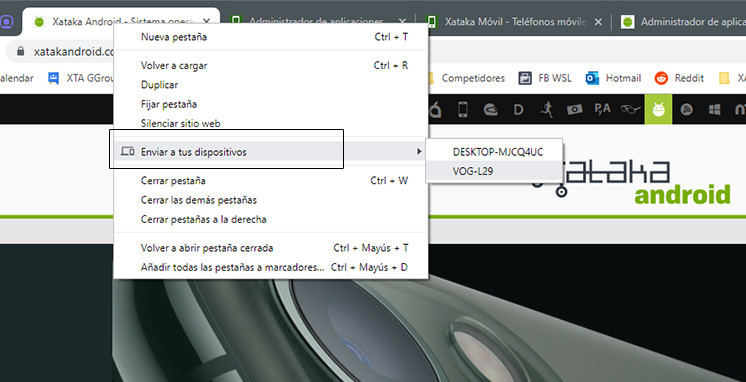Choose Silenciar sitio web
This screenshot has height=382, width=746.
tap(271, 123)
